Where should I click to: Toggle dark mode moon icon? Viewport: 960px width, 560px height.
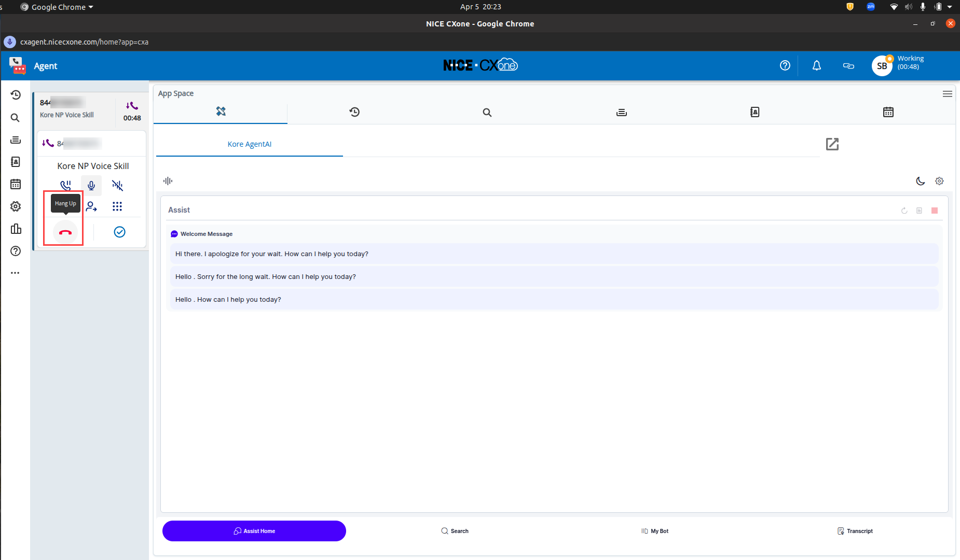921,181
